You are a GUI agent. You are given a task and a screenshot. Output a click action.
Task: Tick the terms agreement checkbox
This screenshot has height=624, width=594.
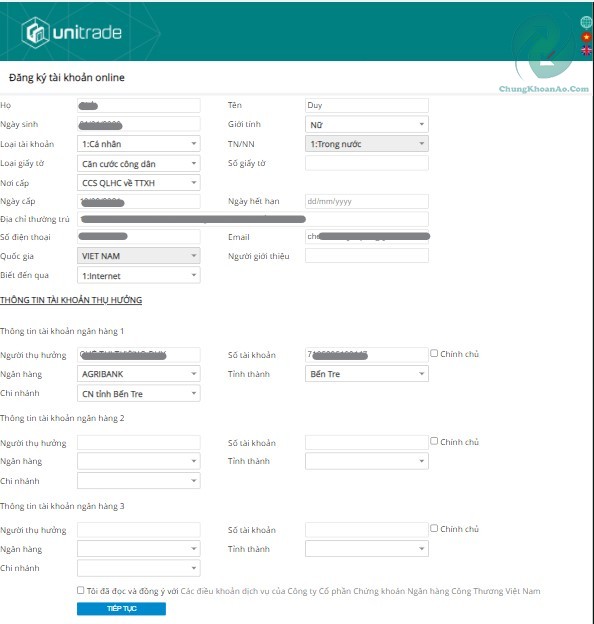[81, 590]
